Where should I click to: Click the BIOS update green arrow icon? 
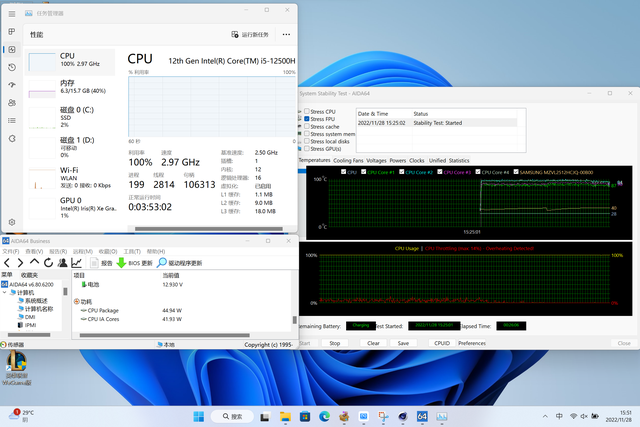tap(122, 262)
